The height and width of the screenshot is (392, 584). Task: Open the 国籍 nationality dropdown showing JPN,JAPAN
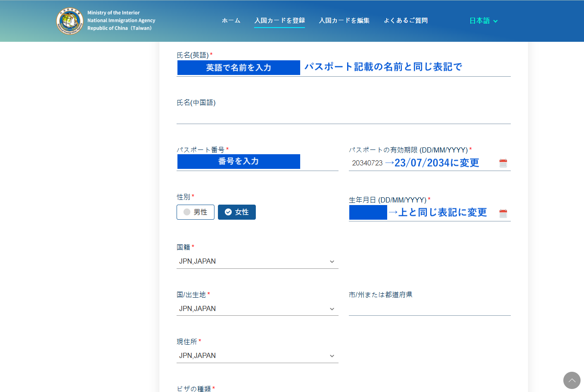(x=257, y=261)
